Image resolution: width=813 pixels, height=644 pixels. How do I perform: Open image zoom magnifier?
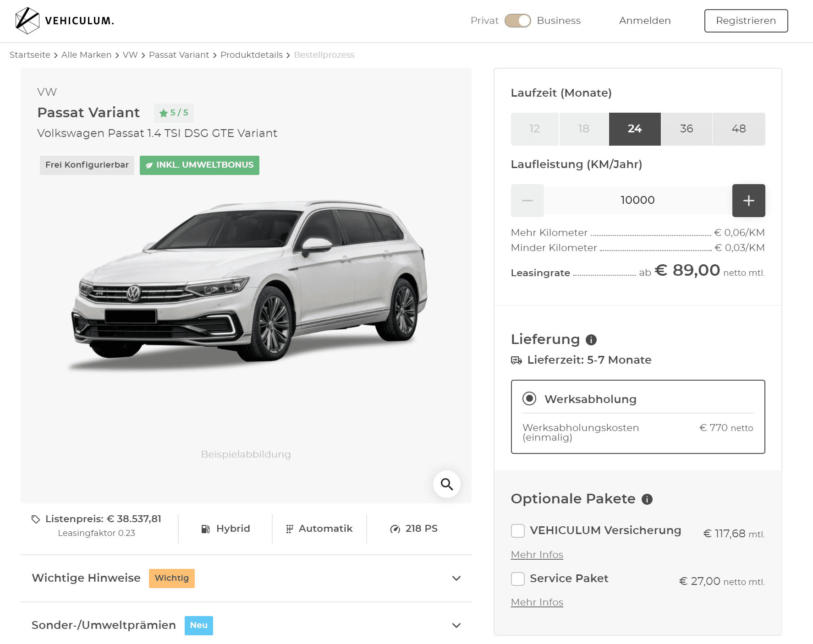[447, 484]
